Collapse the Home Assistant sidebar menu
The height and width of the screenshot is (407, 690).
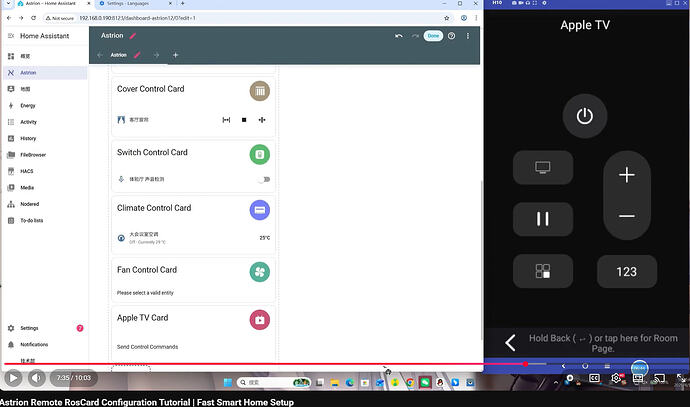tap(11, 36)
